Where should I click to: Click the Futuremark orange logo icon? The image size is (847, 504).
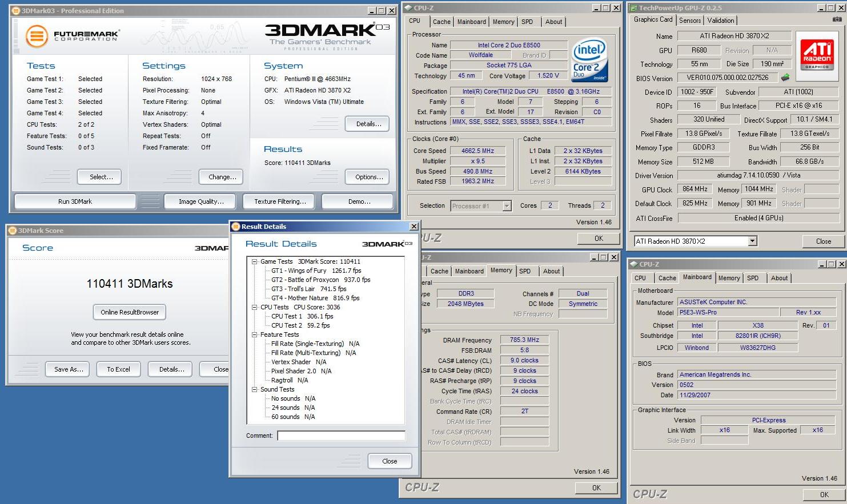point(37,36)
